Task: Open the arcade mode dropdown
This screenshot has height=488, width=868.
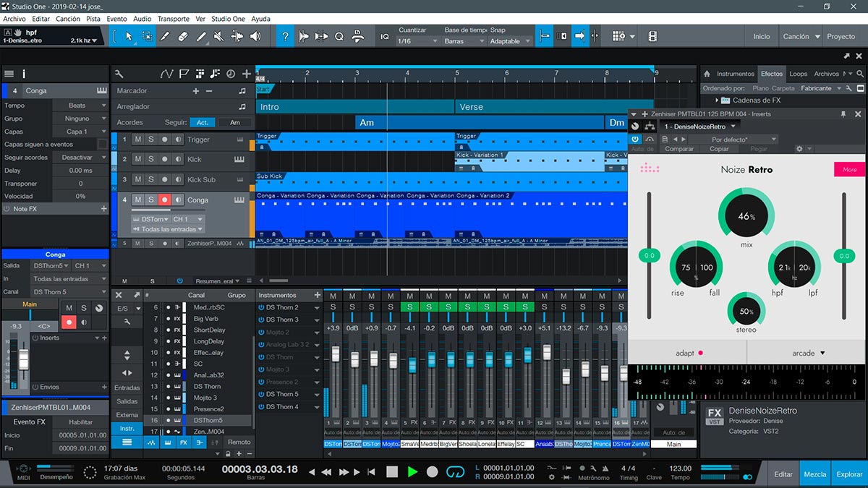Action: 808,353
